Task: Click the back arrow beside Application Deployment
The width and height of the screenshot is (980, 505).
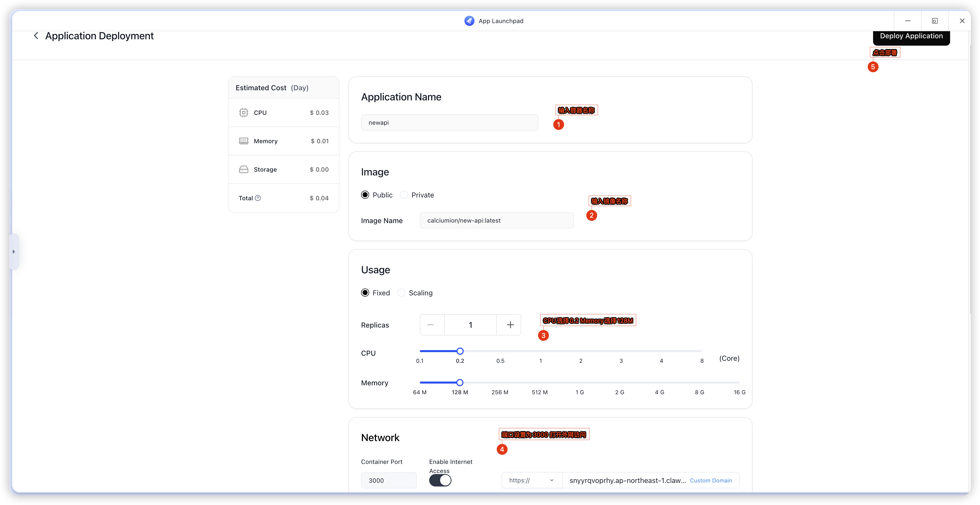Action: (x=36, y=36)
